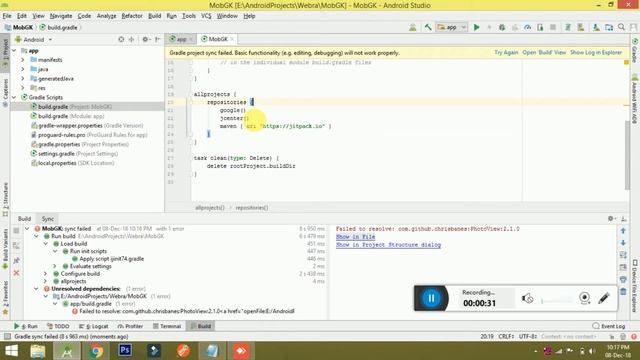
Task: Open Search Everywhere magnifier icon
Action: coord(622,27)
